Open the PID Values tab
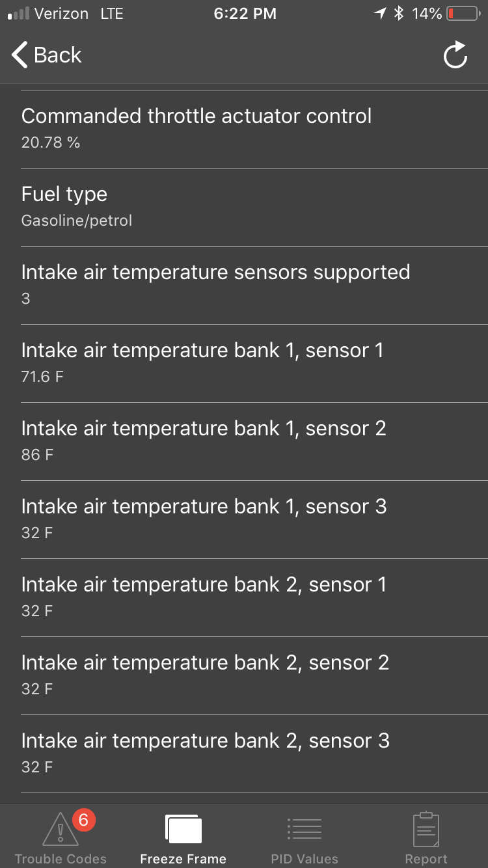The height and width of the screenshot is (868, 488). pyautogui.click(x=305, y=859)
